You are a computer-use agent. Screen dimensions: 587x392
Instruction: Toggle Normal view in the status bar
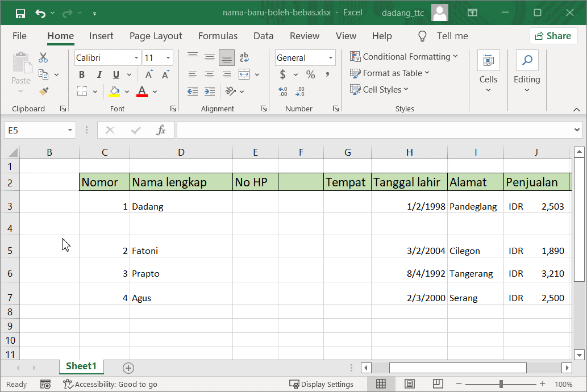(381, 384)
